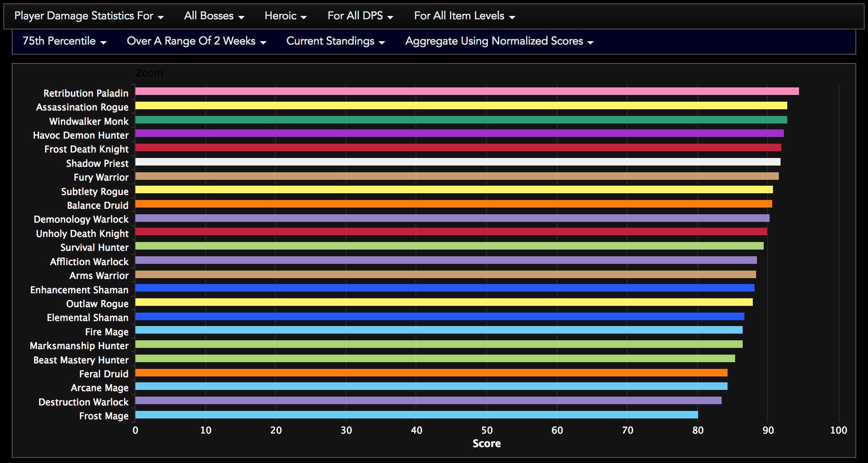Change the 75th Percentile dropdown
The height and width of the screenshot is (463, 868).
[x=64, y=41]
